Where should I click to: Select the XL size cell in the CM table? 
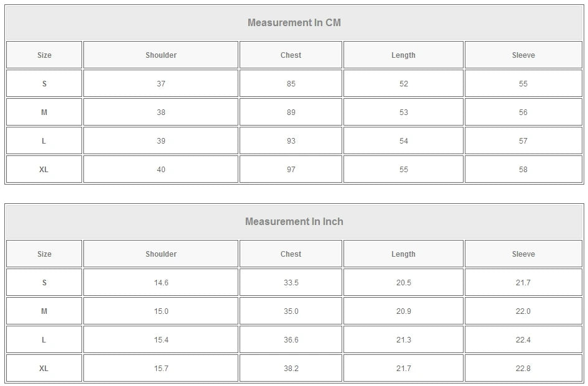point(44,170)
